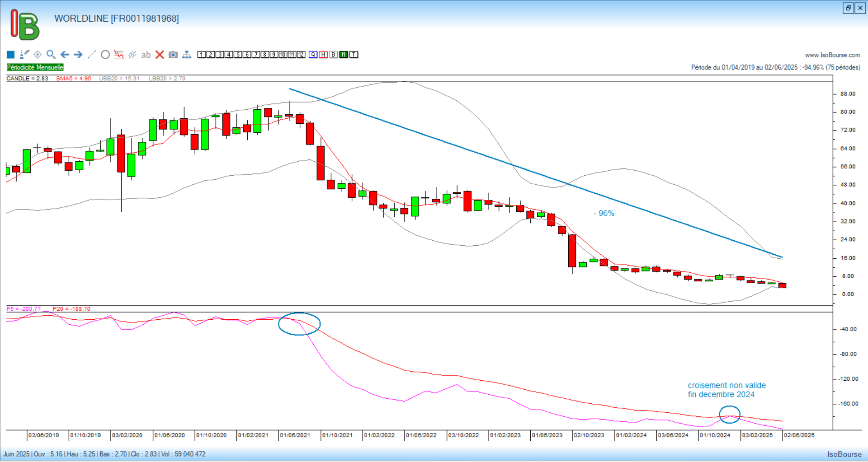Image resolution: width=868 pixels, height=462 pixels.
Task: Select the paint brush settings icon
Action: [24, 55]
